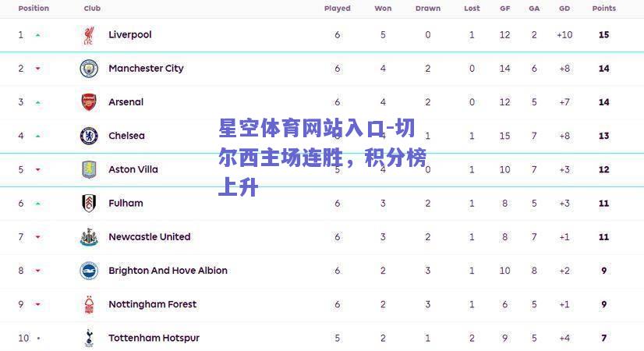644x351 pixels.
Task: Select the GD column header
Action: point(564,9)
